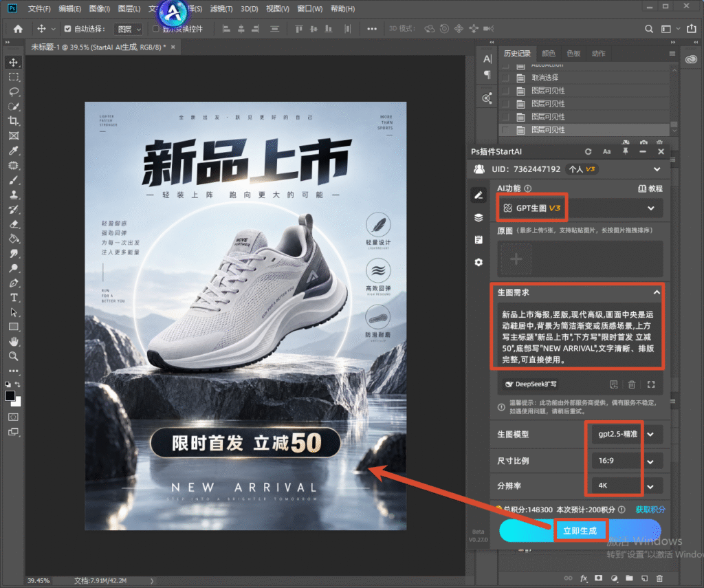Viewport: 704px width, 588px height.
Task: Click the three-dot more options in options bar
Action: point(372,29)
